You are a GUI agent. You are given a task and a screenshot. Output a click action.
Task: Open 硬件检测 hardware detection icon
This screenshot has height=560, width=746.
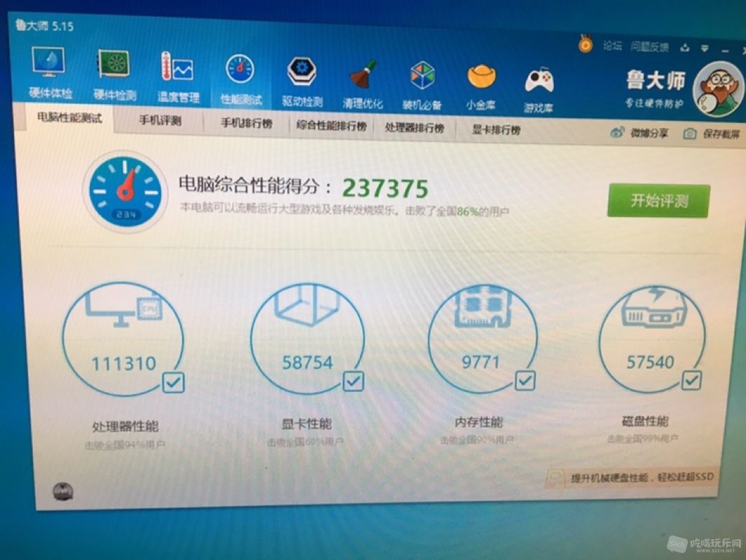(113, 64)
